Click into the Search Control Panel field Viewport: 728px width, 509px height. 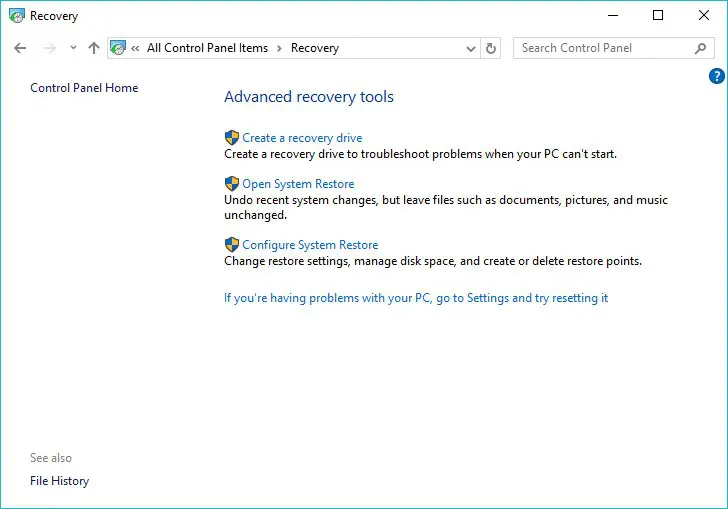coord(600,48)
